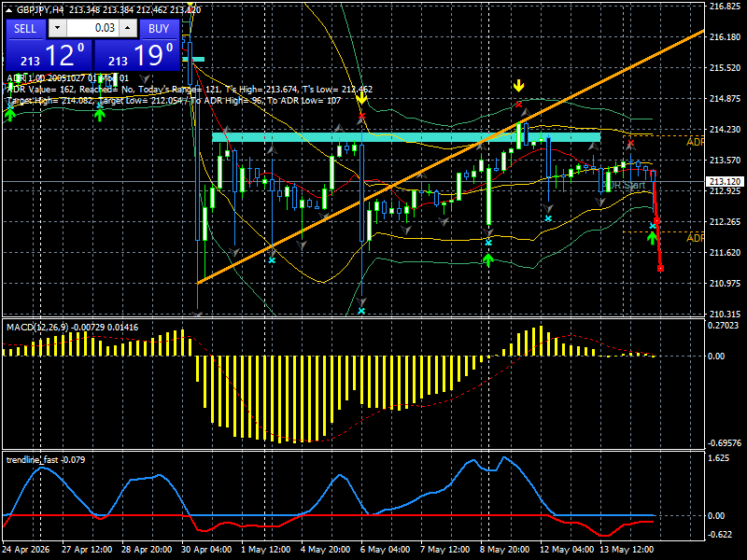This screenshot has height=560, width=747.
Task: Click the 0.27023 MACD scale value
Action: [724, 326]
